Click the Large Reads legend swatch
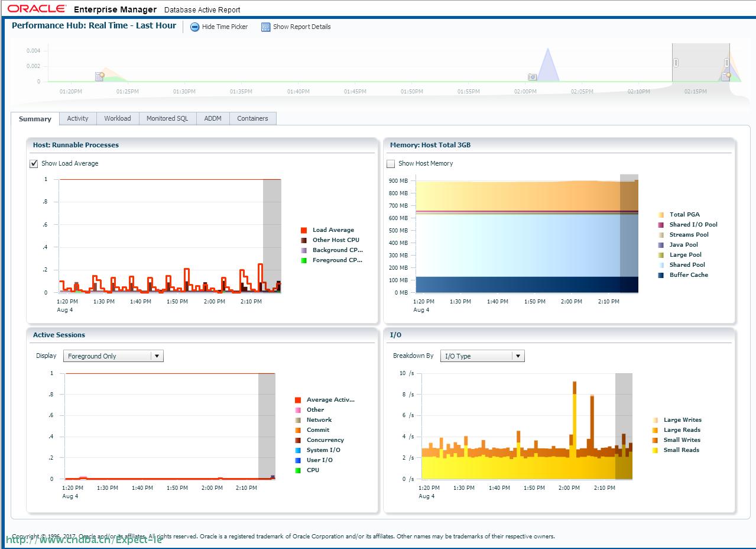This screenshot has height=549, width=756. coord(655,430)
